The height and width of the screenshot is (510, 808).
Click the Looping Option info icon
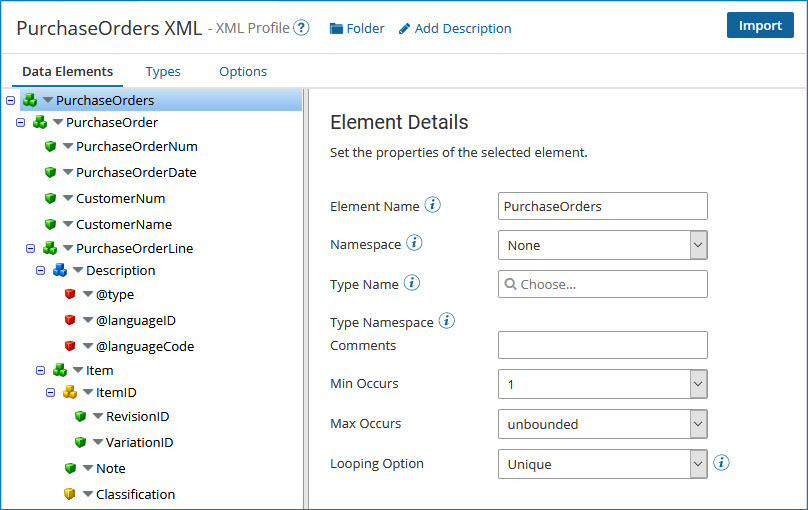click(x=721, y=462)
